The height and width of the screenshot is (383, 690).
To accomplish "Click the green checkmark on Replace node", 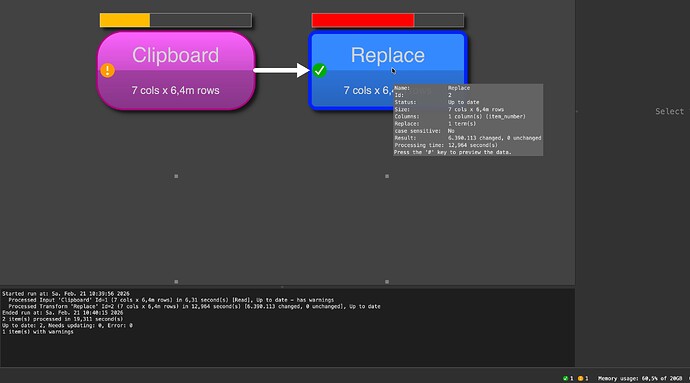I will point(319,70).
